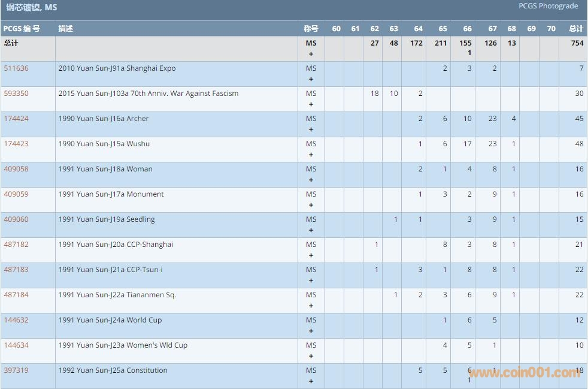Expand plus grades for 2010 Shanghai Expo row
Image resolution: width=588 pixels, height=389 pixels.
click(311, 79)
